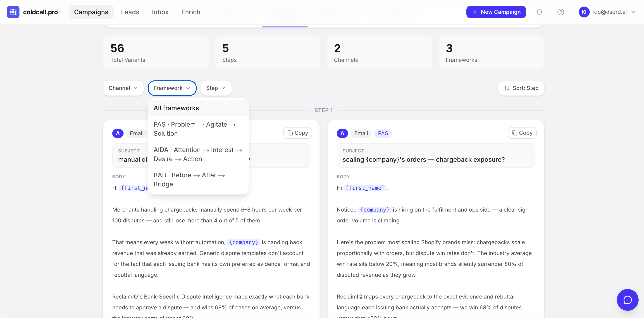
Task: Open the chat bubble widget
Action: (x=627, y=300)
